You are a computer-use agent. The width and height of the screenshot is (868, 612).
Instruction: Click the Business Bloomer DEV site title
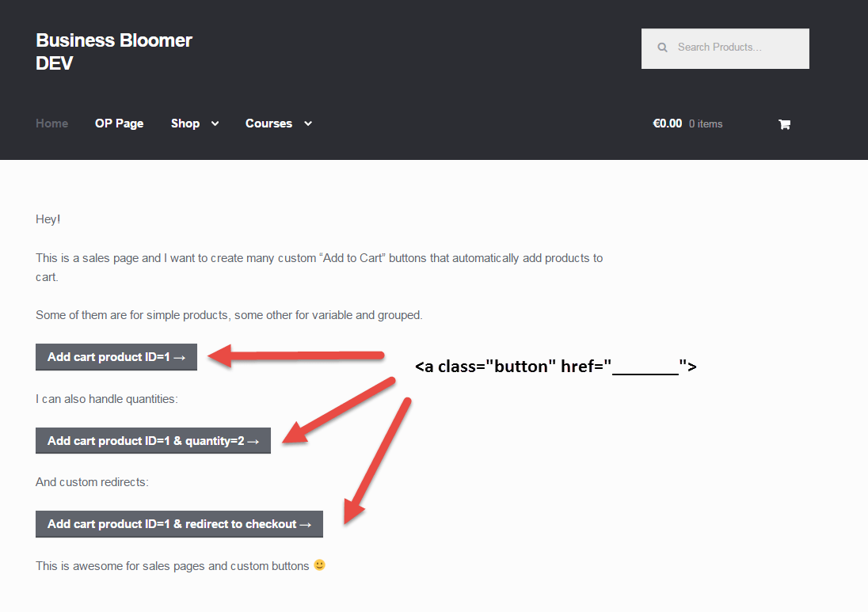(113, 51)
